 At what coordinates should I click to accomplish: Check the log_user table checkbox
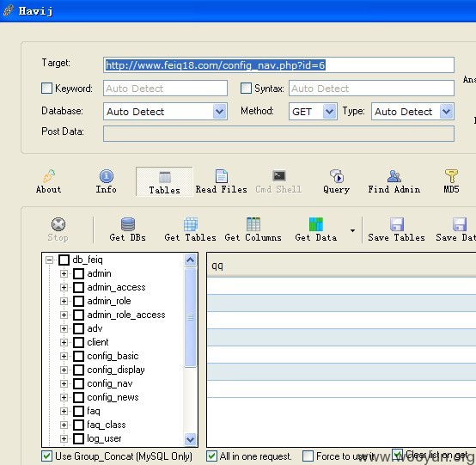[x=79, y=438]
